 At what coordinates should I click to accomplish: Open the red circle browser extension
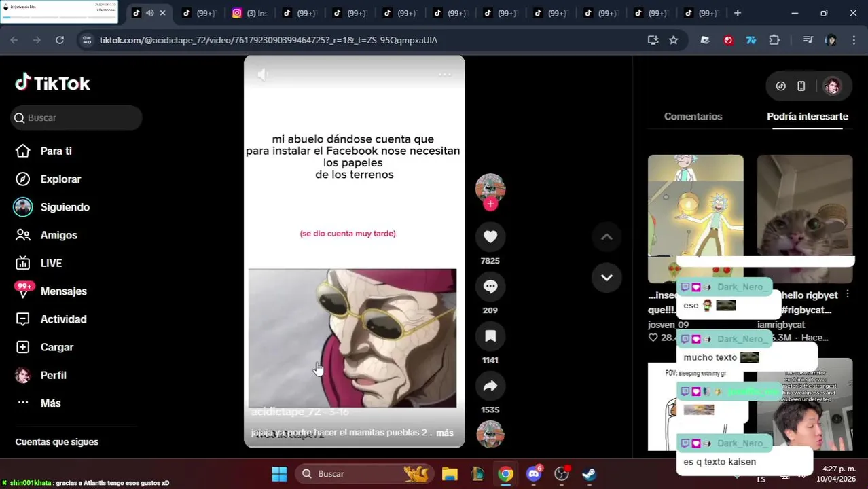[728, 40]
